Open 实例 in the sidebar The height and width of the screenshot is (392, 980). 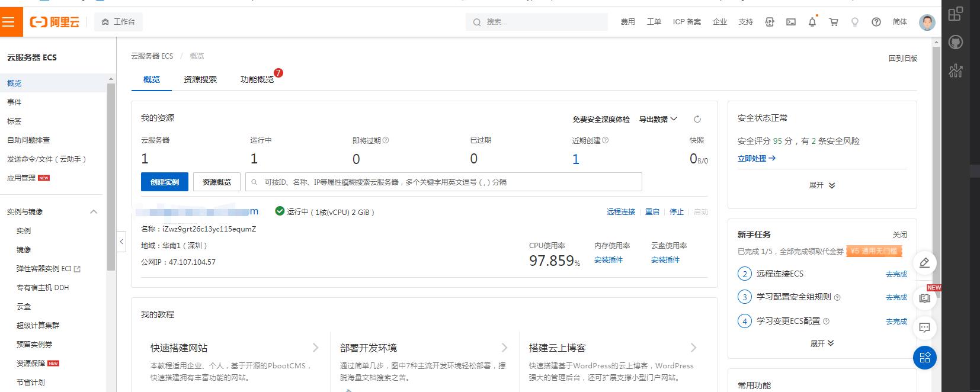[x=24, y=230]
